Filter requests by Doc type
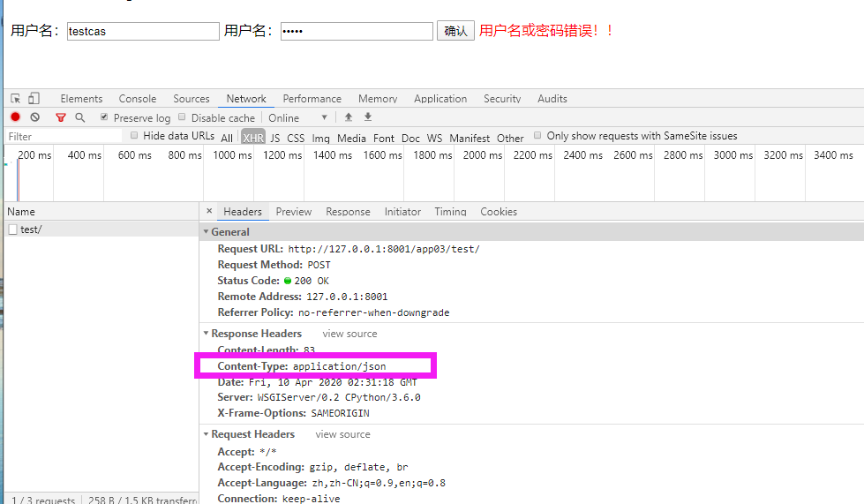 coord(410,138)
